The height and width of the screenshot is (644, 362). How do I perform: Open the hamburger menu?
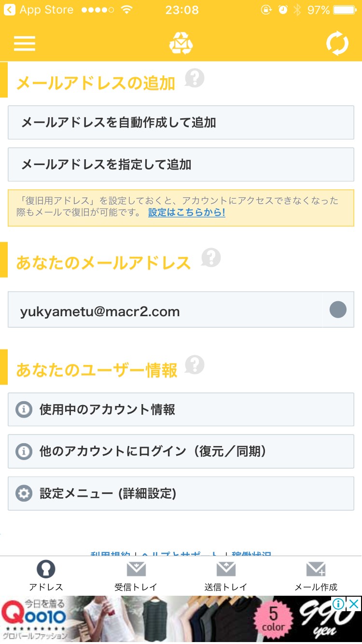coord(25,43)
